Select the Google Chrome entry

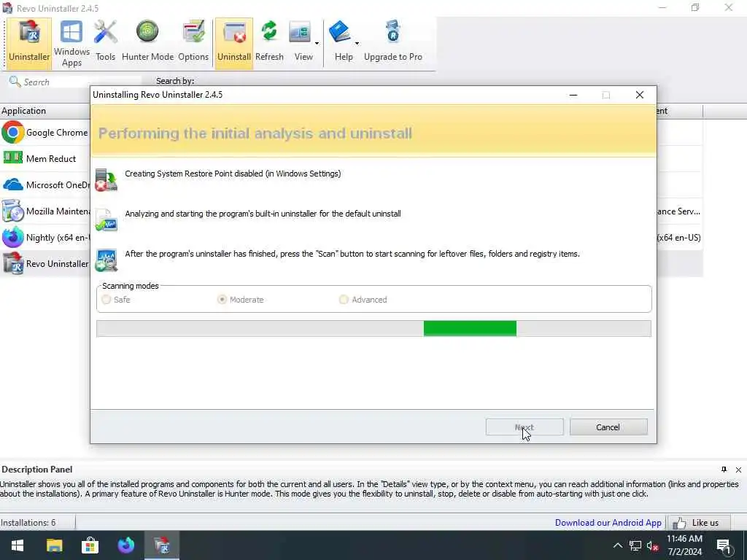tap(45, 133)
